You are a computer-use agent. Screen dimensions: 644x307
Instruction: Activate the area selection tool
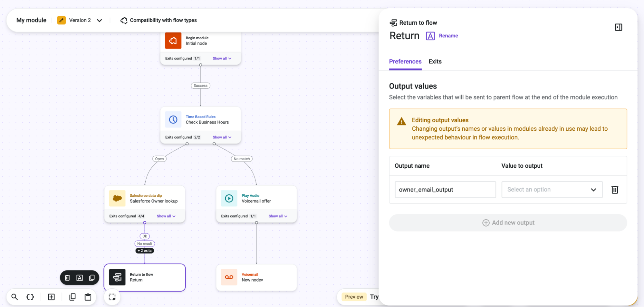tap(112, 297)
